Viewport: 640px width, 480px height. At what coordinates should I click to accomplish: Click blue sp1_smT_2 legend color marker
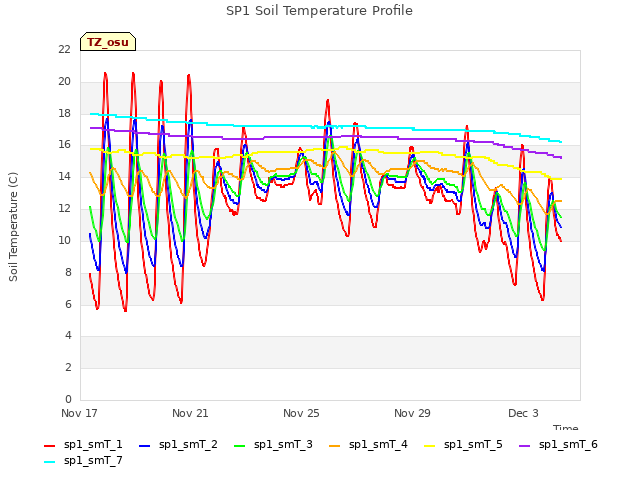point(144,446)
